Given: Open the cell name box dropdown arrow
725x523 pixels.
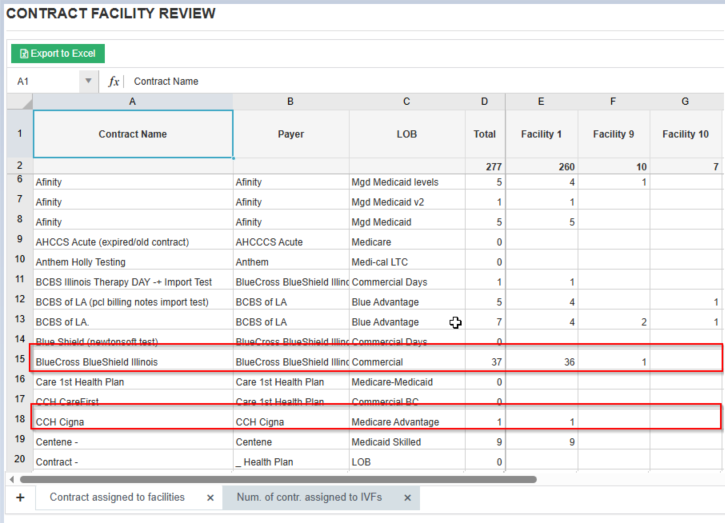Looking at the screenshot, I should coord(88,81).
